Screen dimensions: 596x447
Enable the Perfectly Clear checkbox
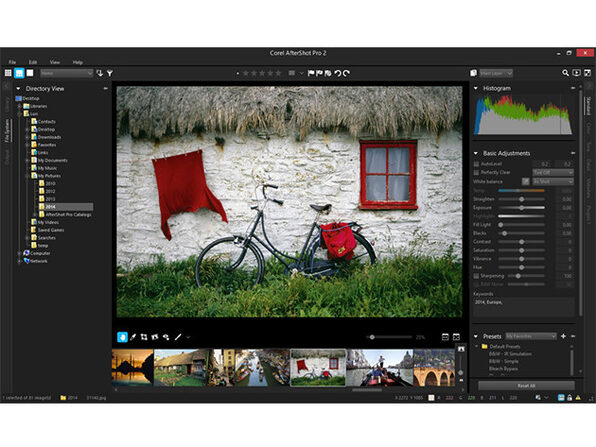click(476, 172)
